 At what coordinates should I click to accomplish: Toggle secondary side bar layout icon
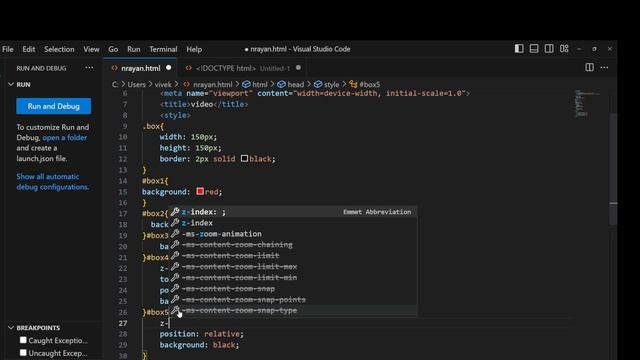click(x=549, y=49)
